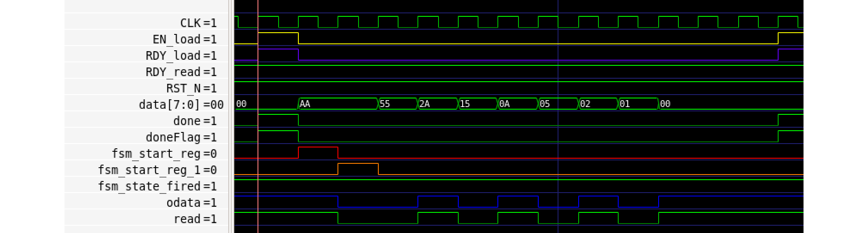Click the 0A data bus segment
868x233 pixels.
518,104
